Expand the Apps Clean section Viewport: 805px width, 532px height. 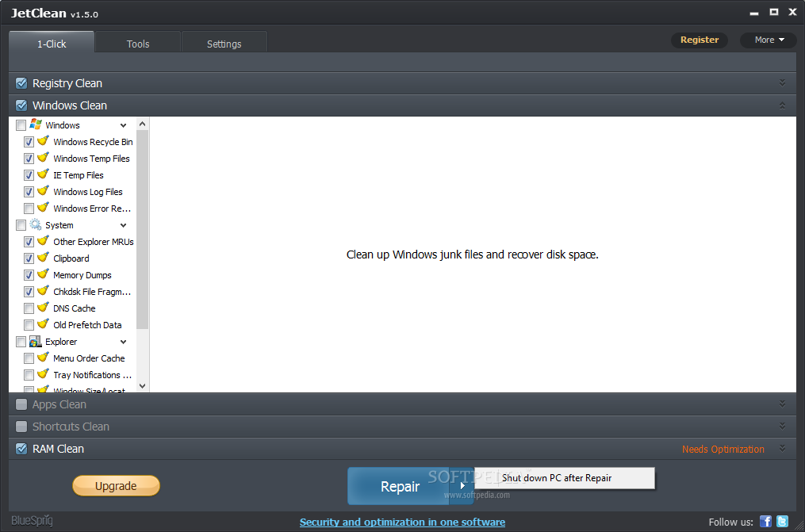coord(782,404)
